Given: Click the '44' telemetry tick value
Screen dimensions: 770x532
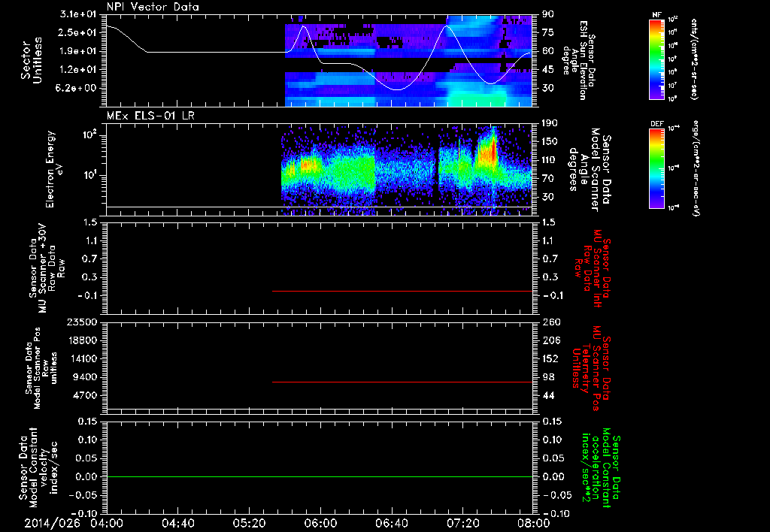Looking at the screenshot, I should (x=547, y=396).
